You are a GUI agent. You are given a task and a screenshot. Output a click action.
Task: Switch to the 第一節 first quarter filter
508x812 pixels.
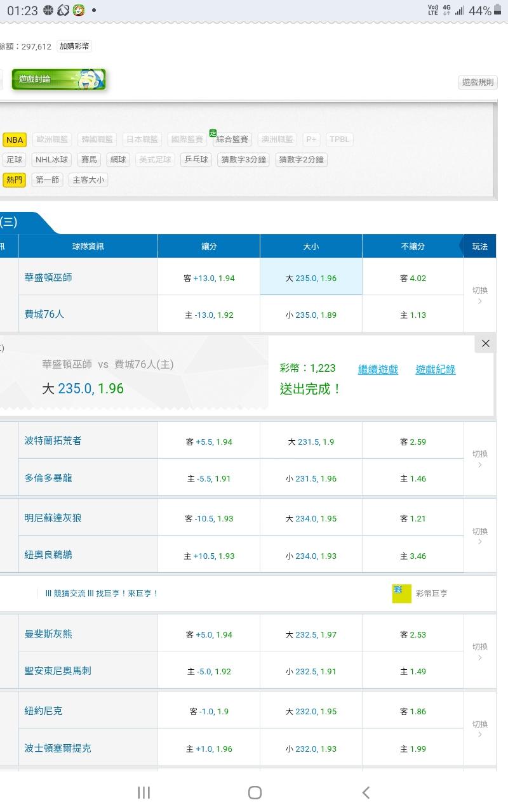48,180
